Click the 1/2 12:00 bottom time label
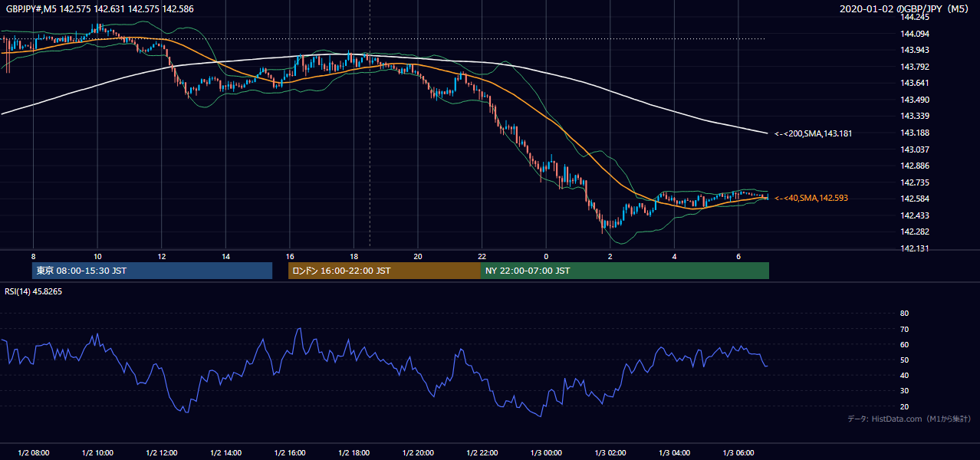The image size is (980, 460). point(162,453)
